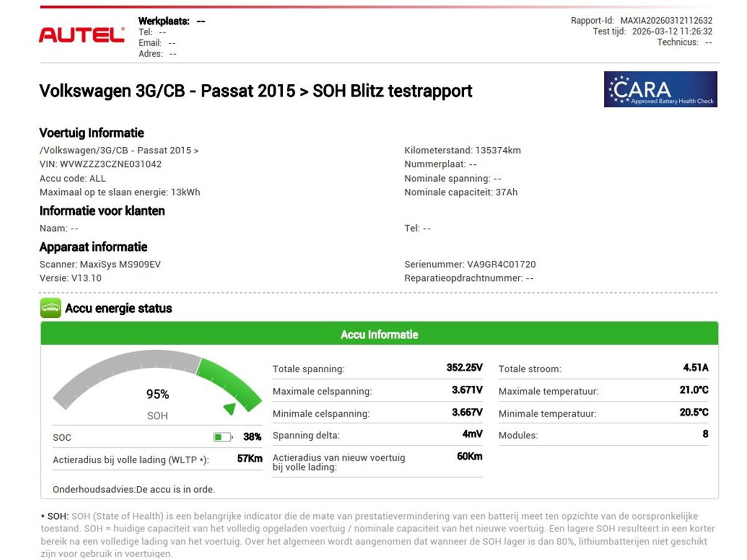
Task: Expand the Voertuig Informatie section
Action: pos(91,133)
